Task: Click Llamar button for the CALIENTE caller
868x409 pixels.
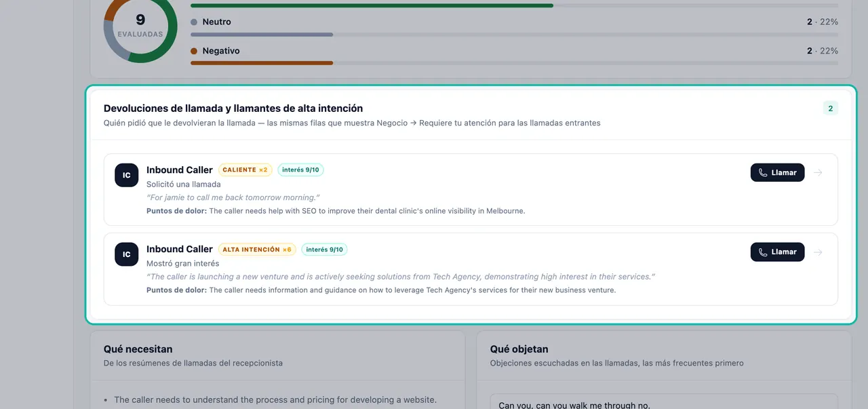Action: pos(777,172)
